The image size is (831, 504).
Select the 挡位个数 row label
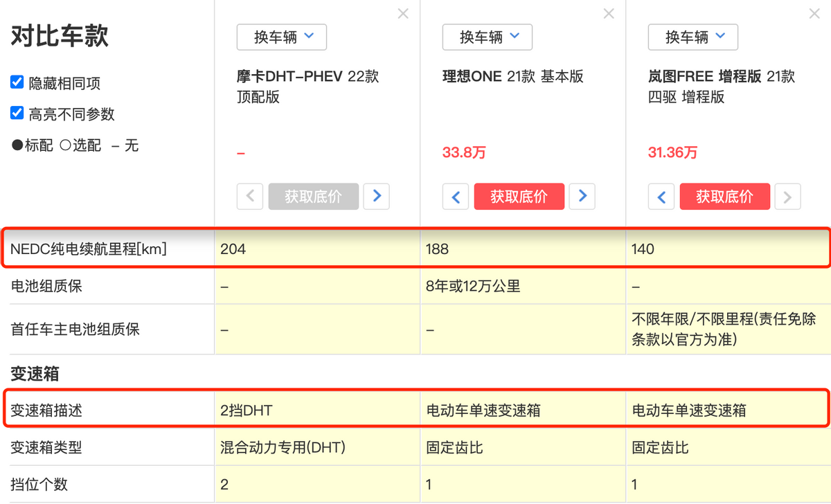click(x=39, y=484)
